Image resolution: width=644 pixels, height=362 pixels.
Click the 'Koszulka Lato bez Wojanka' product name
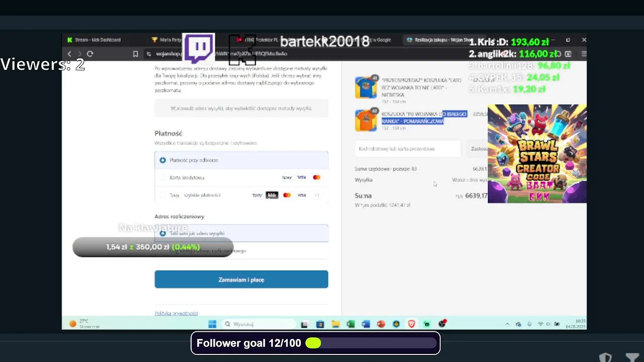pyautogui.click(x=422, y=87)
